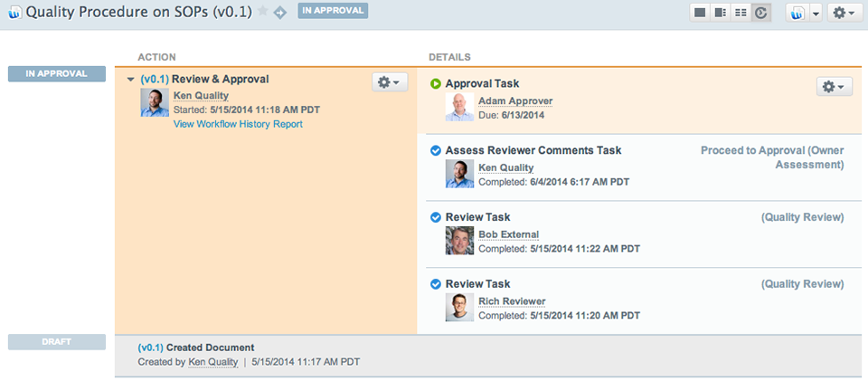Viewport: 868px width, 391px height.
Task: Click the green Approval Task play icon
Action: tap(436, 84)
